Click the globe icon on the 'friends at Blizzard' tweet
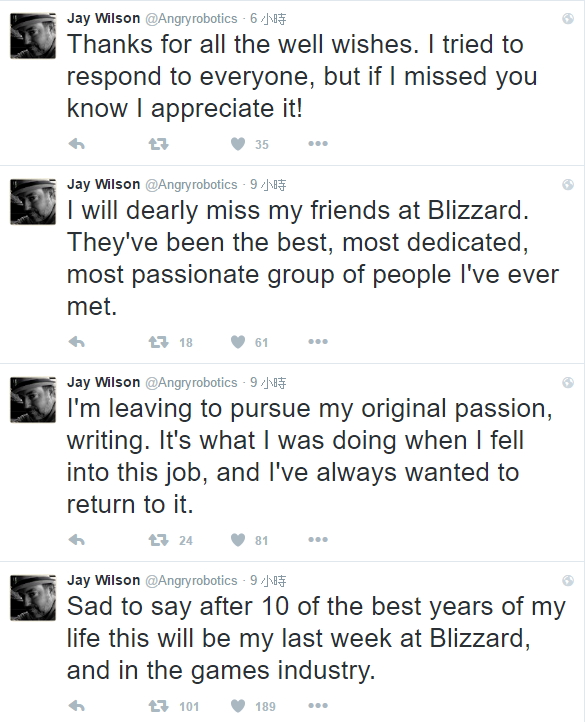585x722 pixels. coord(568,185)
